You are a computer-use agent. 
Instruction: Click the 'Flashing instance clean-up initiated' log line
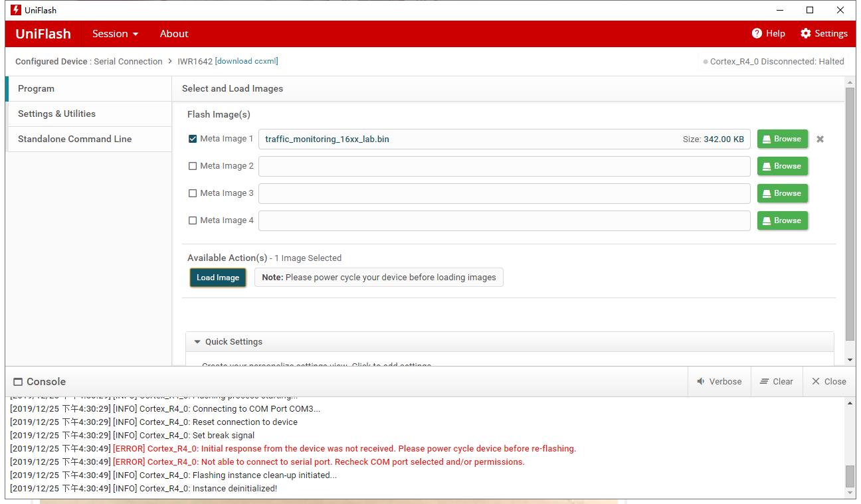(173, 475)
